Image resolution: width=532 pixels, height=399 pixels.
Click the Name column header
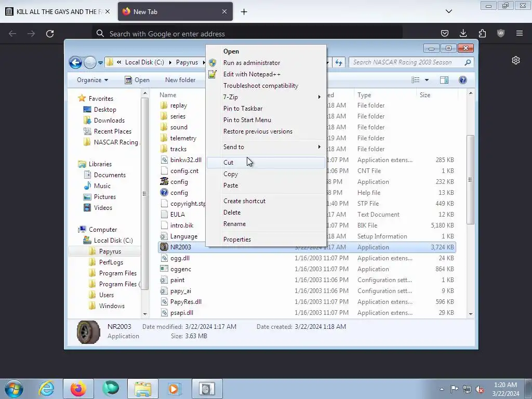click(168, 95)
